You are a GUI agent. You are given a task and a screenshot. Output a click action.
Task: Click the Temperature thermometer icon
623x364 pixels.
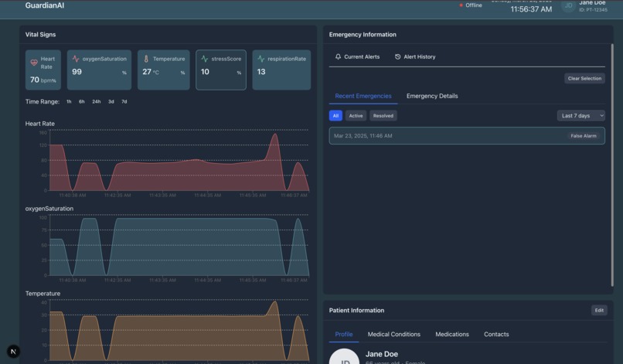146,59
